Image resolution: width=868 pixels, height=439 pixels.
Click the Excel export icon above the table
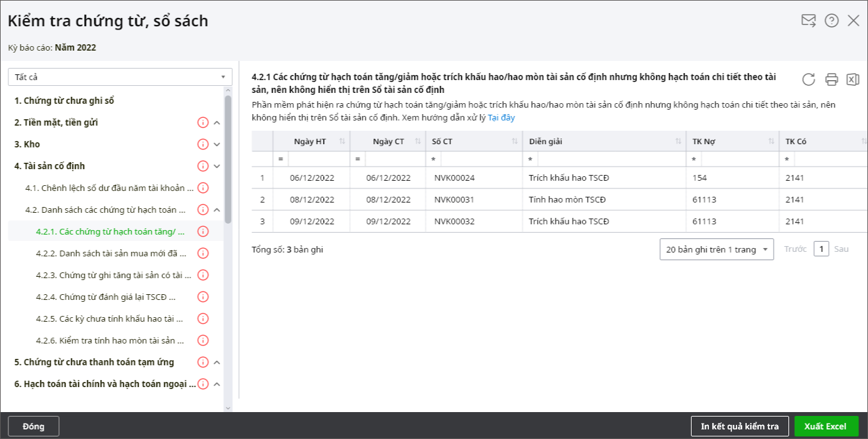click(x=853, y=79)
